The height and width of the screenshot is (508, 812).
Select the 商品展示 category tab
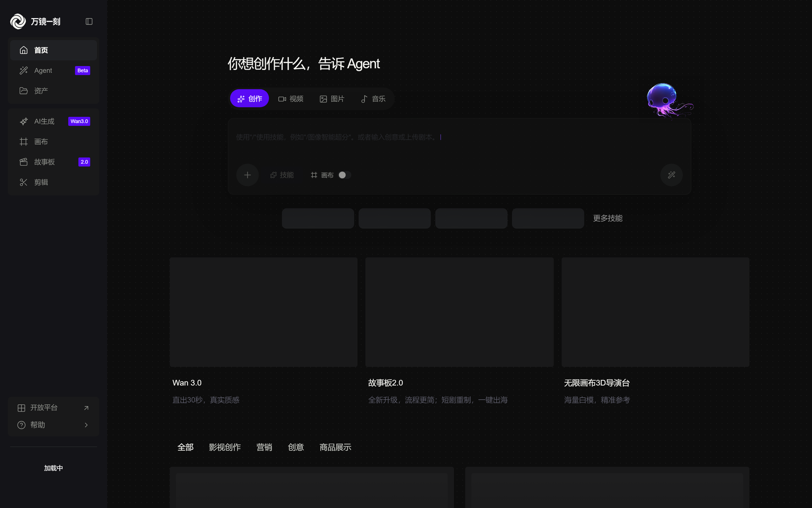335,447
